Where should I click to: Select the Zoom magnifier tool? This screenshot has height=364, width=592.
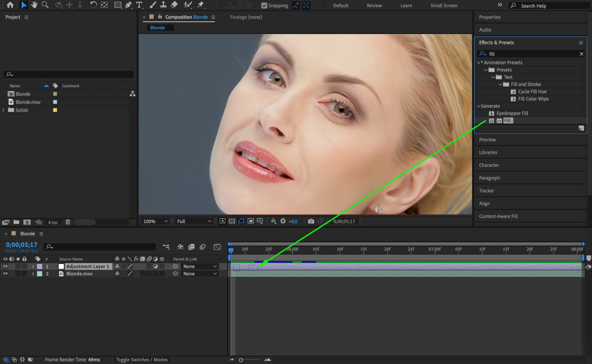coord(45,5)
